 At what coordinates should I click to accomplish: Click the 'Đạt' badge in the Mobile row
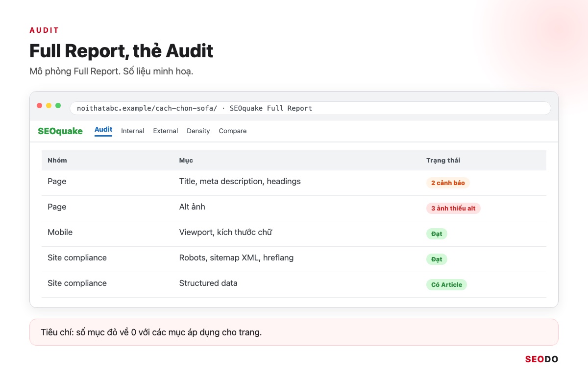(x=437, y=234)
